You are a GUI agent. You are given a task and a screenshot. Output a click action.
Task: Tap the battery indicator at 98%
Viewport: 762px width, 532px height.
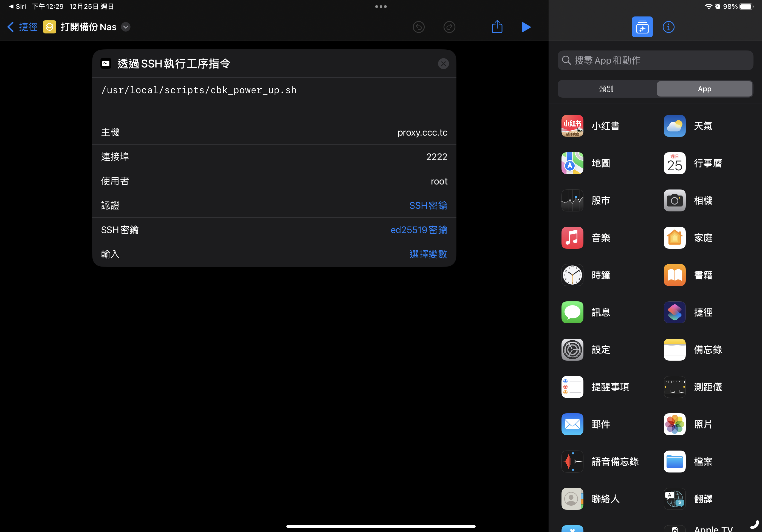click(746, 6)
